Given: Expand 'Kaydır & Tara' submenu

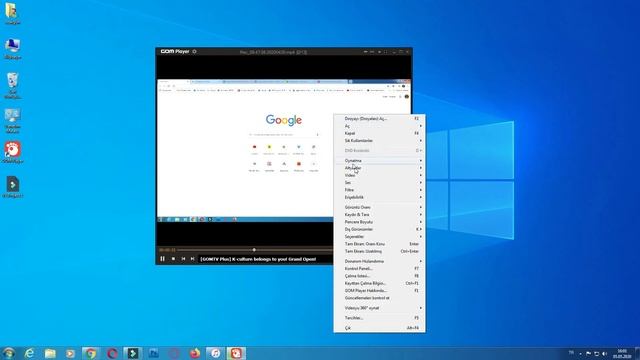Looking at the screenshot, I should point(380,215).
